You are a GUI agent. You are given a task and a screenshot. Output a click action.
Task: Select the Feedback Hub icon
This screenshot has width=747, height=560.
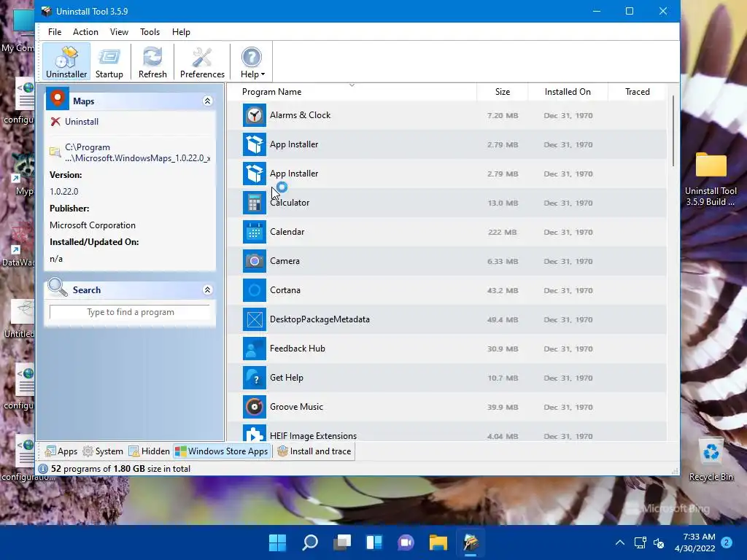point(255,349)
